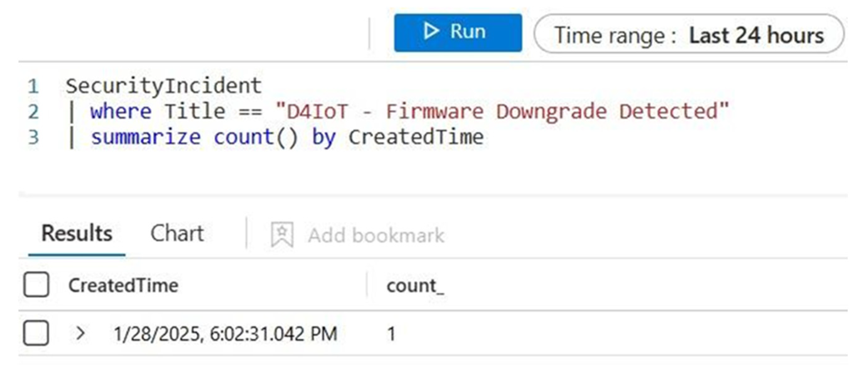Click the count value 1 cell
The height and width of the screenshot is (366, 868).
point(391,334)
